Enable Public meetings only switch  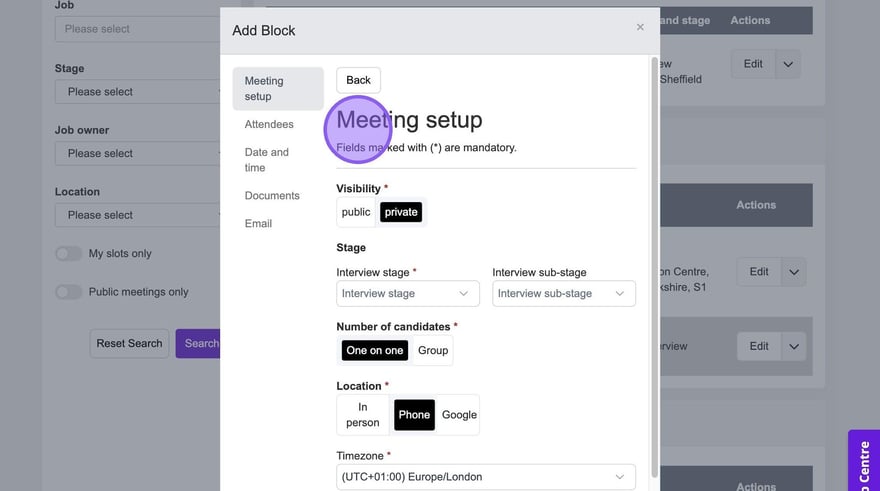click(x=68, y=292)
